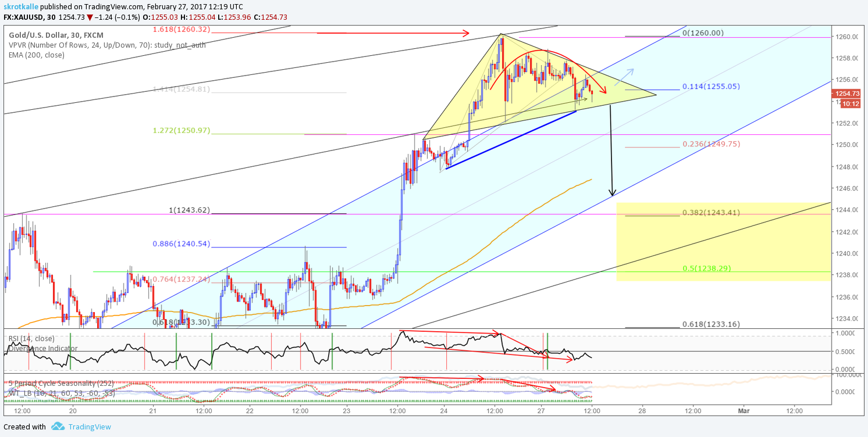This screenshot has height=437, width=868.
Task: Select the date label 23 on time axis
Action: [347, 410]
